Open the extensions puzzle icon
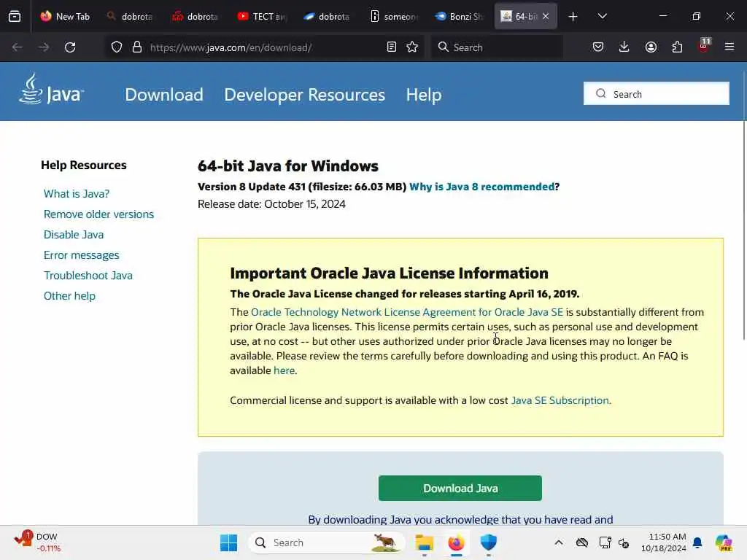747x560 pixels. [677, 47]
